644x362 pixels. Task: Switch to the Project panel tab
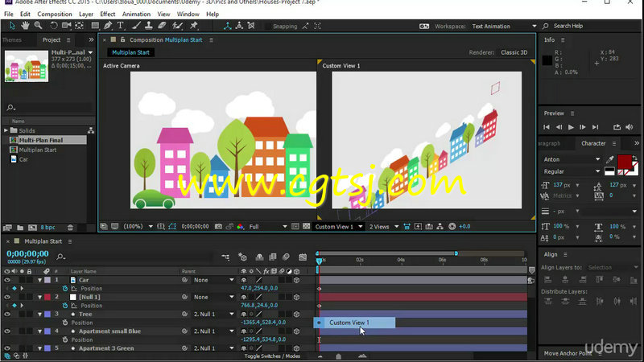pos(52,39)
